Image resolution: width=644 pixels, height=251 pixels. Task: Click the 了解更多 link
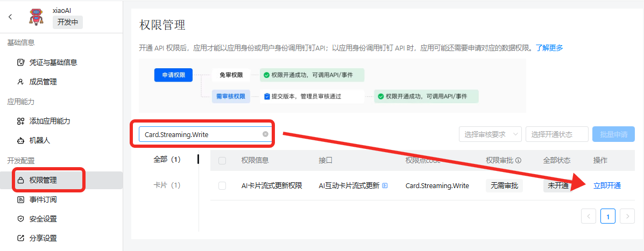[549, 48]
